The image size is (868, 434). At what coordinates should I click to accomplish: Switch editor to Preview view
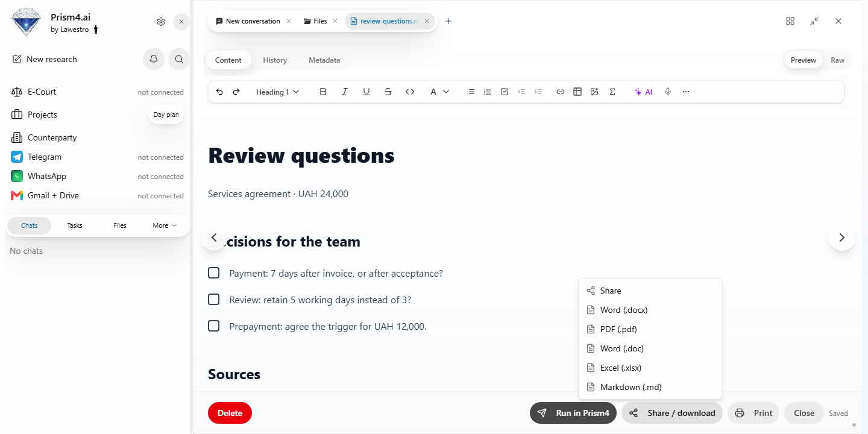click(804, 60)
